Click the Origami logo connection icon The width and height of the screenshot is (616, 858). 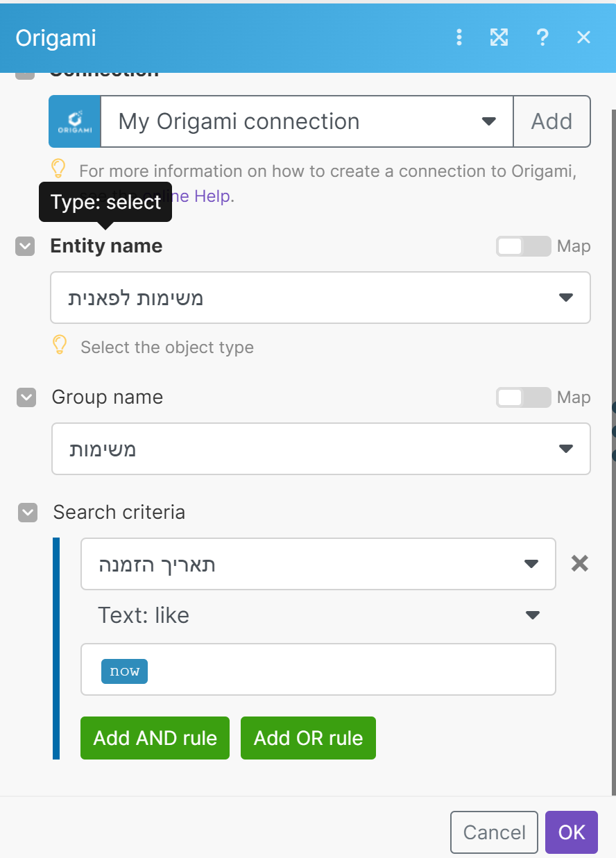coord(75,121)
